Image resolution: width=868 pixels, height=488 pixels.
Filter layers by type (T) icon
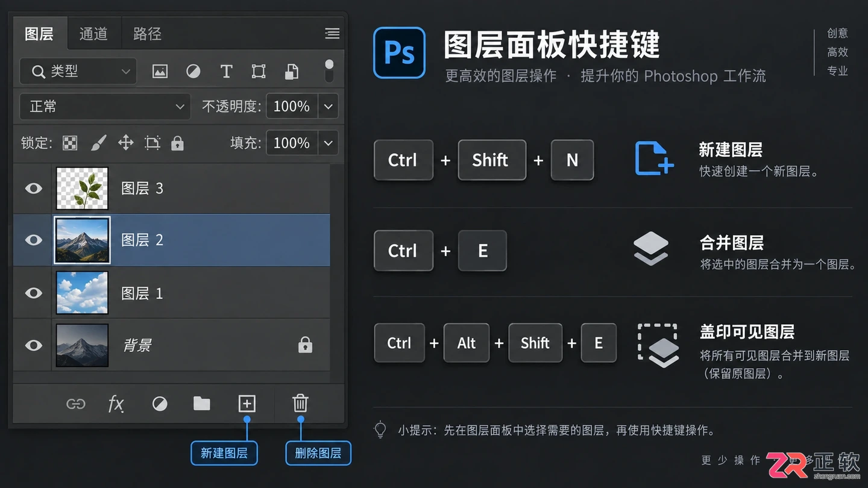click(226, 72)
